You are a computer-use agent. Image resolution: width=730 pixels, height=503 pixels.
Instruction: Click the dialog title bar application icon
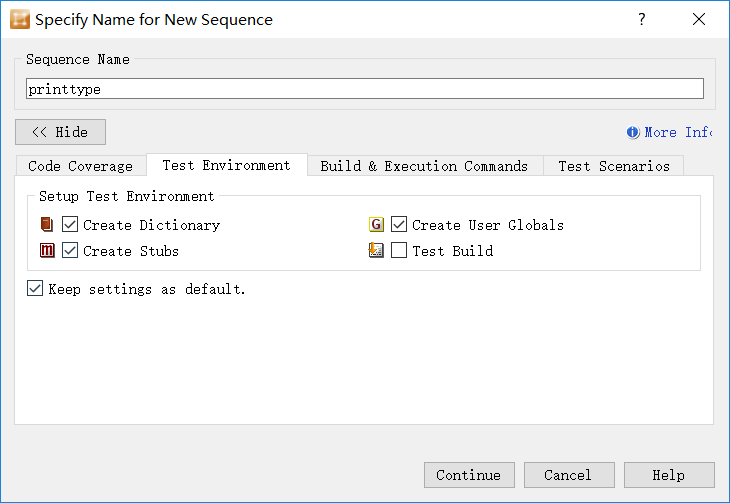pos(20,19)
